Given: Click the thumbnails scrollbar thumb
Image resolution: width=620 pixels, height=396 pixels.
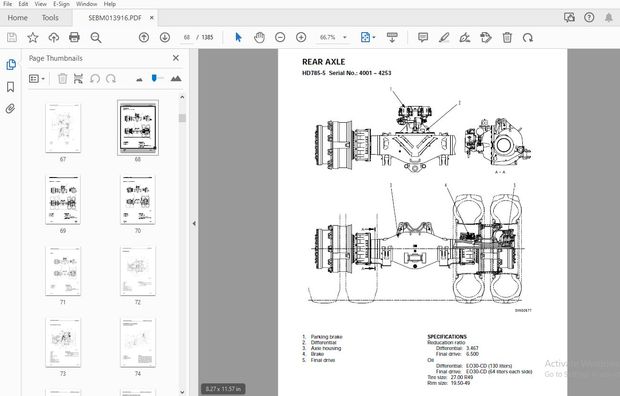Looking at the screenshot, I should (182, 118).
